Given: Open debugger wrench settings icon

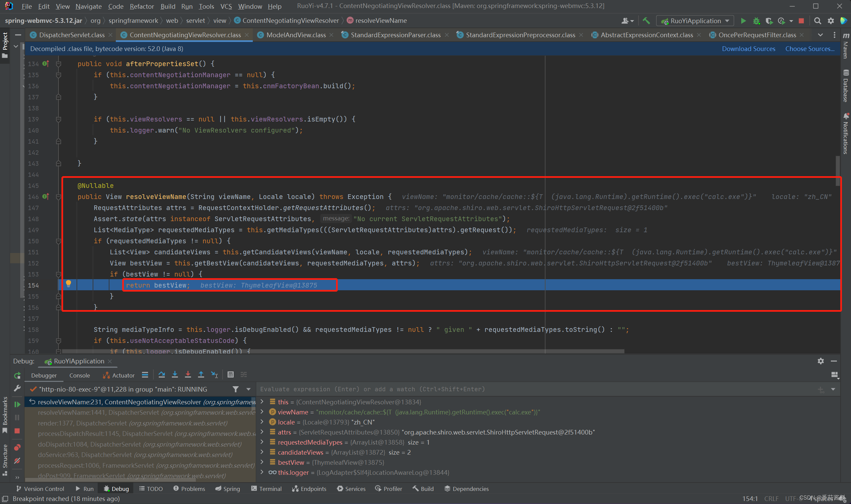Looking at the screenshot, I should [17, 388].
